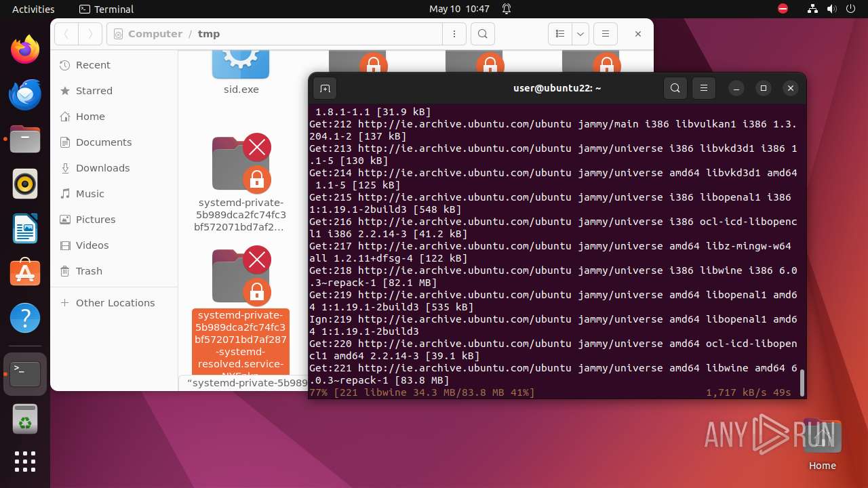This screenshot has width=868, height=488.
Task: Open a new tab in Terminal
Action: (325, 88)
